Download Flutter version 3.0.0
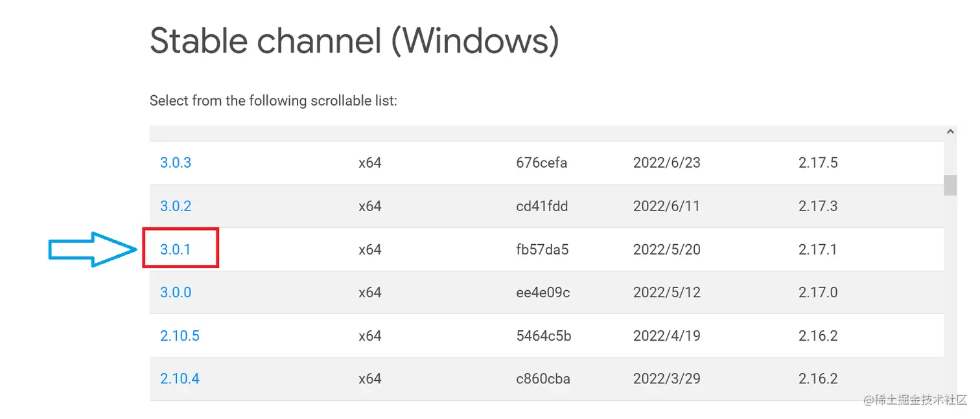 176,293
